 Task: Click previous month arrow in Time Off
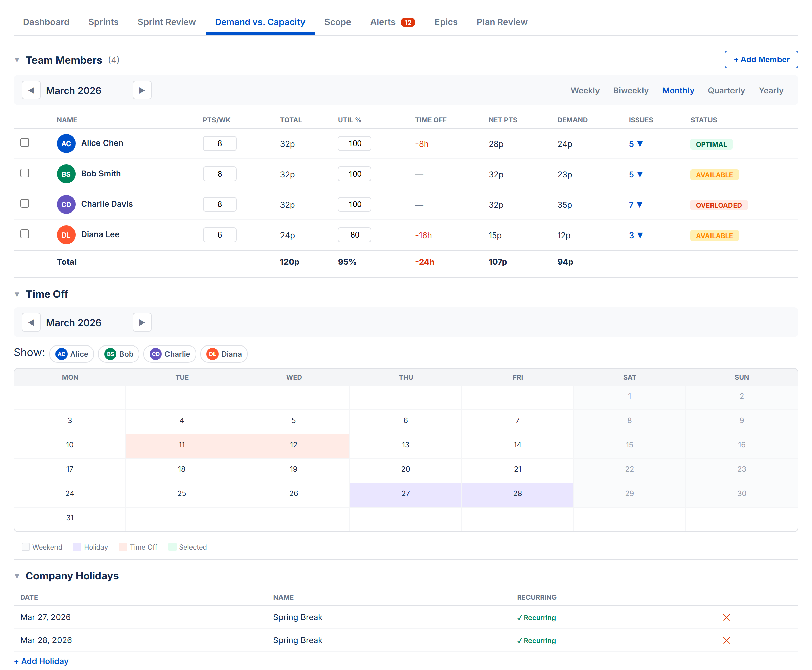[x=31, y=322]
